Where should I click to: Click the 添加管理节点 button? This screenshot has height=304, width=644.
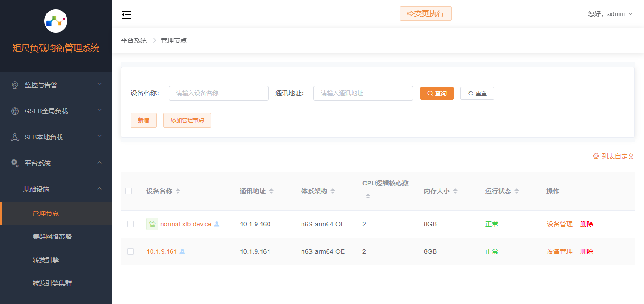pyautogui.click(x=187, y=120)
